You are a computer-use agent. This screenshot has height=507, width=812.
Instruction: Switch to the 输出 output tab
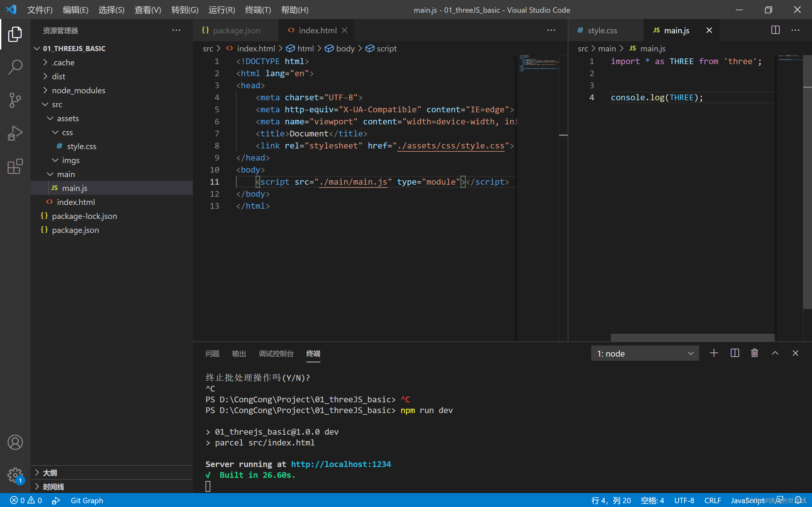[x=238, y=353]
